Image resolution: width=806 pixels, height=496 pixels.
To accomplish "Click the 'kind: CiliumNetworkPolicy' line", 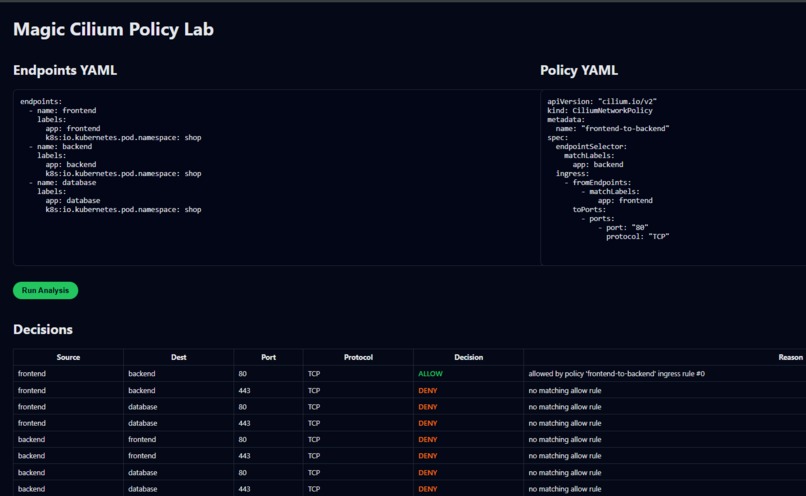I will pyautogui.click(x=600, y=111).
